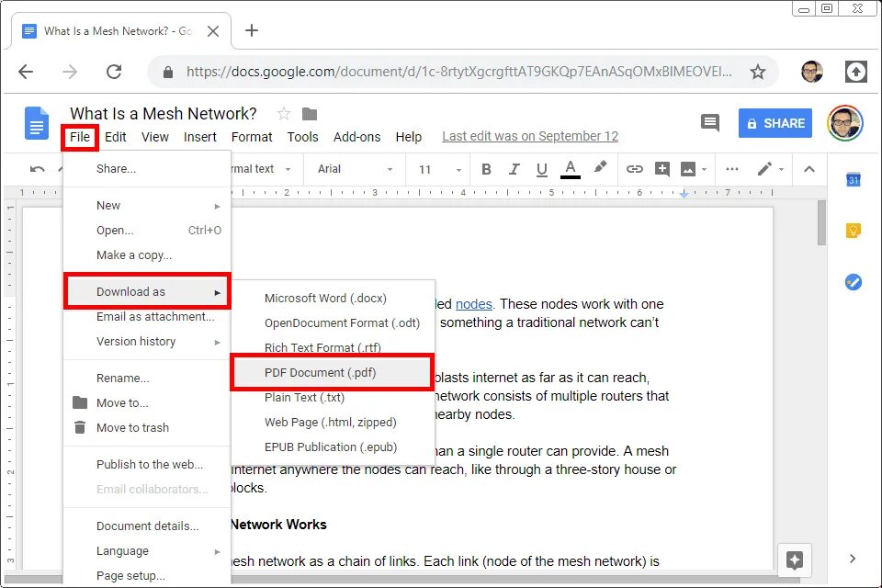Star the document title
The height and width of the screenshot is (588, 882).
point(284,114)
